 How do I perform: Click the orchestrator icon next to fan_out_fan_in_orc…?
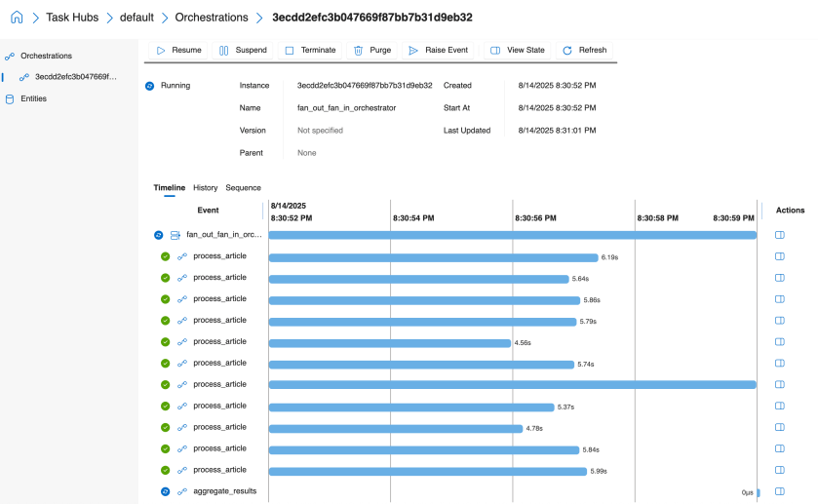[175, 235]
